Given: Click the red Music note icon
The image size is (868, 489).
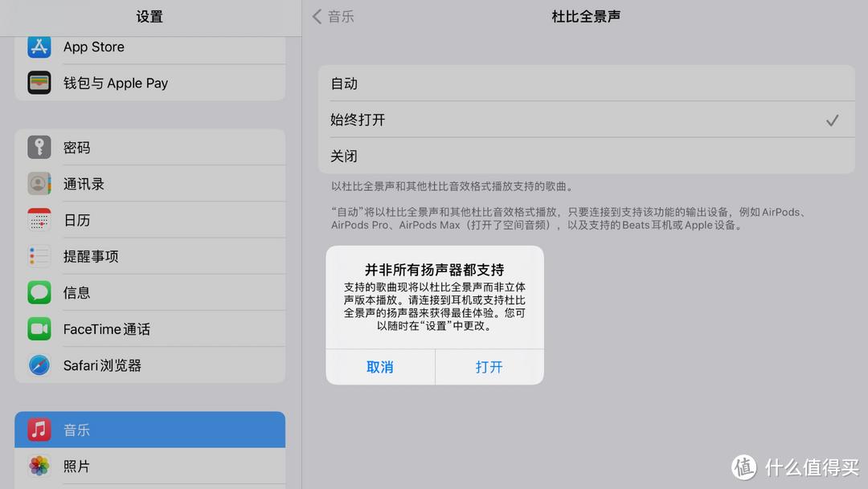Looking at the screenshot, I should click(39, 429).
